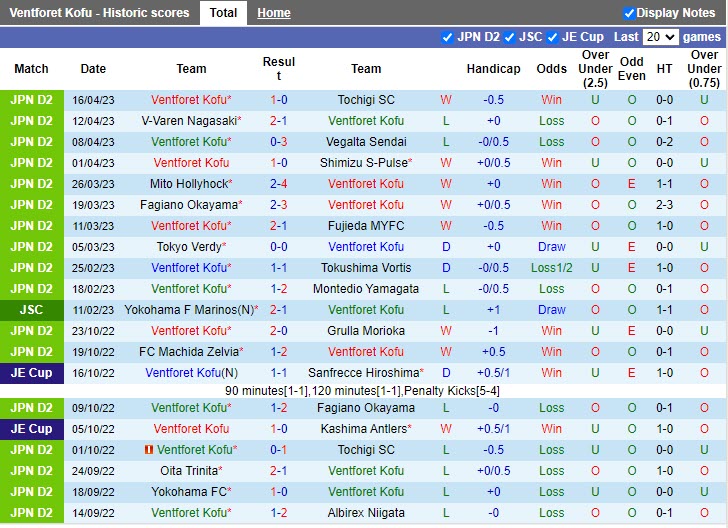Switch to the Total tab
Image resolution: width=728 pixels, height=528 pixels.
pyautogui.click(x=223, y=13)
